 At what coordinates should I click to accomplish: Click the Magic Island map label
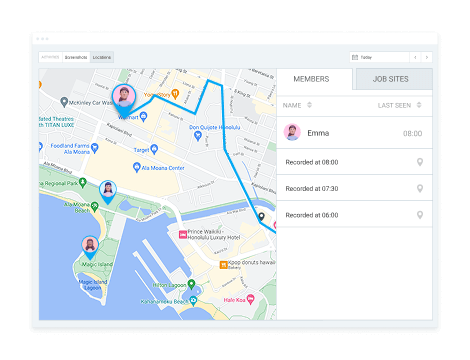point(97,264)
